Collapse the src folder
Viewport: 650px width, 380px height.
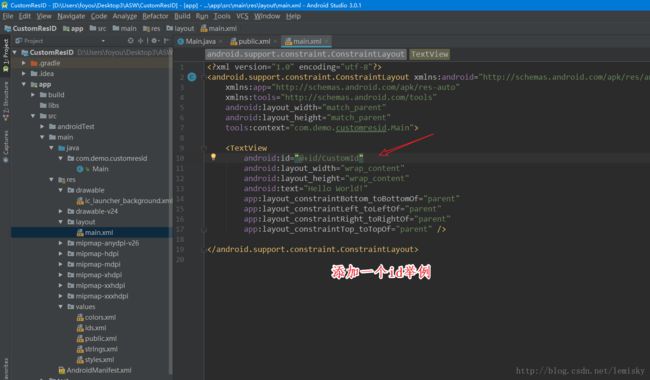click(33, 116)
